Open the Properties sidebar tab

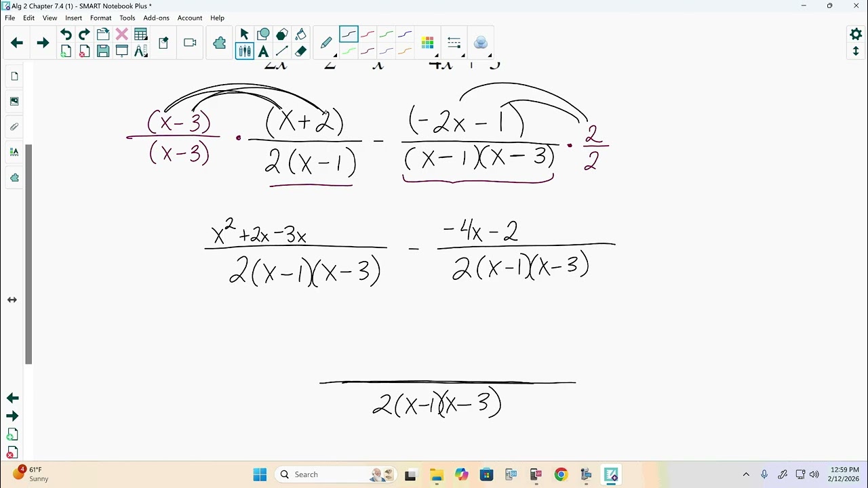click(x=14, y=152)
